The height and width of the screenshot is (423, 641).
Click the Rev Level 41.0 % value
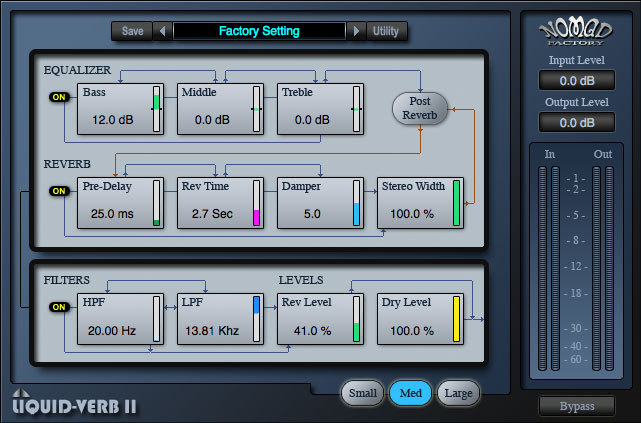312,331
